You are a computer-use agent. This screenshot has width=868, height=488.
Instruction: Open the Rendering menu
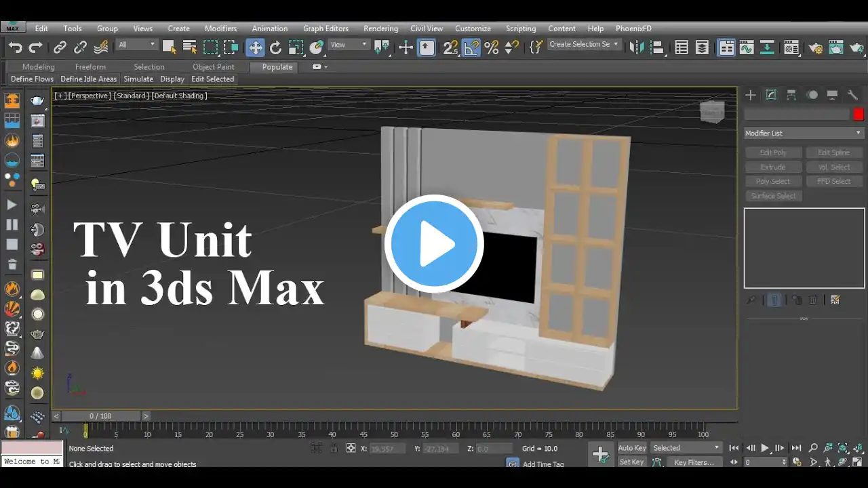click(x=380, y=28)
